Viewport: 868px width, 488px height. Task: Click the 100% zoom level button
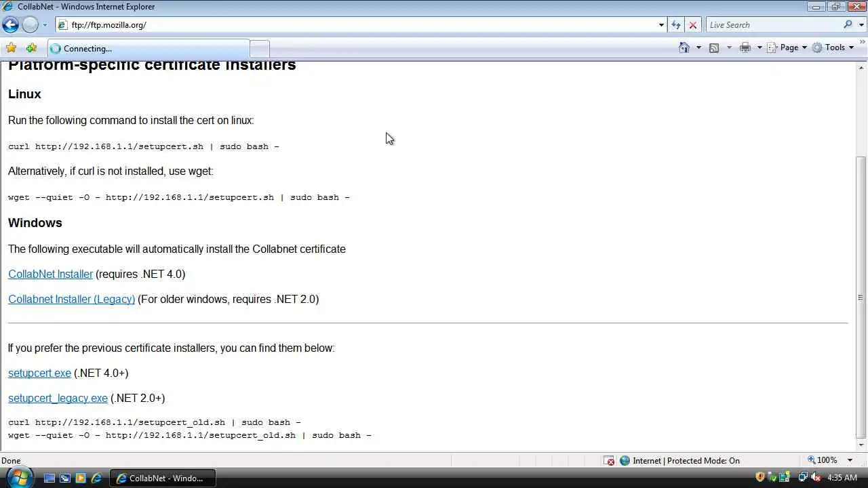822,460
